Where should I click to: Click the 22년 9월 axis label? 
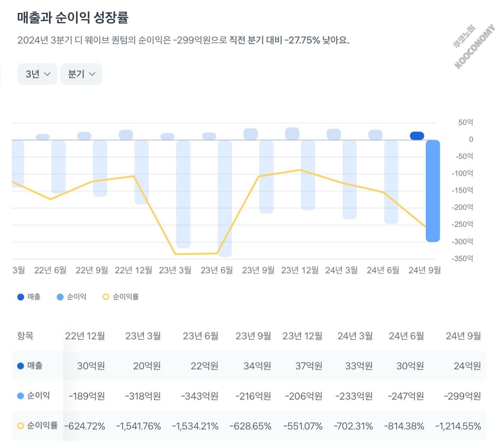point(92,270)
